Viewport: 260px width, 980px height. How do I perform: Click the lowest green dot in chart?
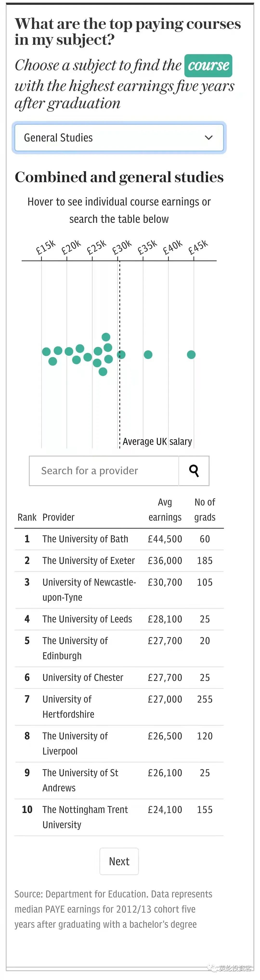(x=103, y=372)
